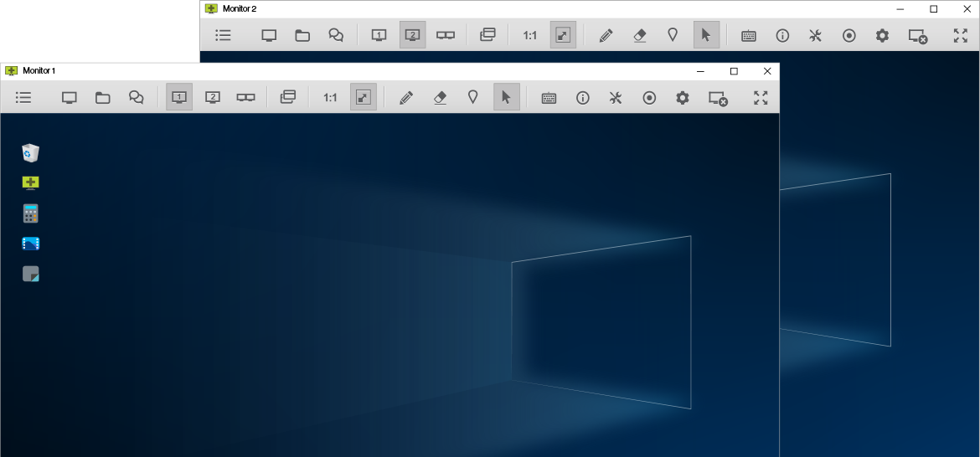Select the eraser tool in Monitor 1 window

(x=440, y=97)
